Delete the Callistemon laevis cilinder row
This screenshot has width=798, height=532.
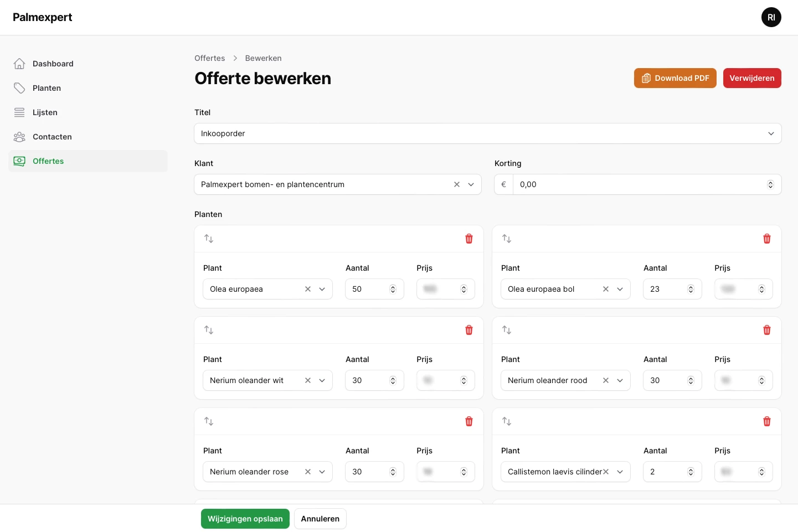767,421
